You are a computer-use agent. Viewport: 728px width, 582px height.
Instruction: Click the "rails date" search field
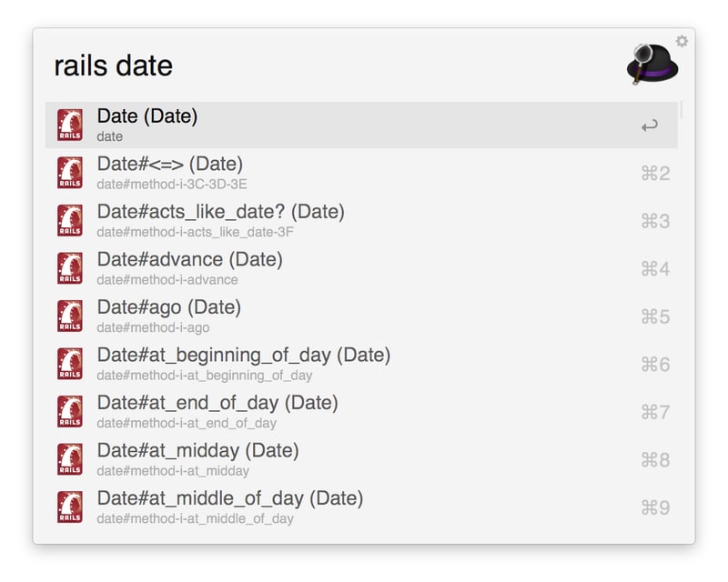pyautogui.click(x=113, y=65)
